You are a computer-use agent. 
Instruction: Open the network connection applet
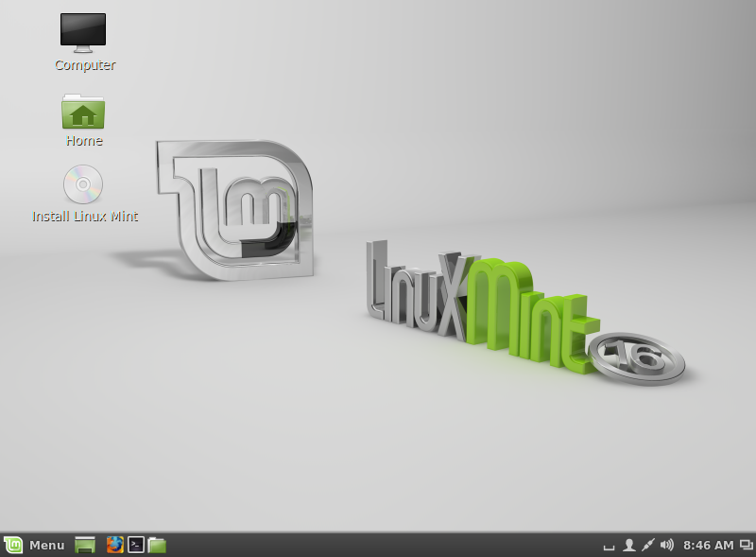pyautogui.click(x=648, y=546)
